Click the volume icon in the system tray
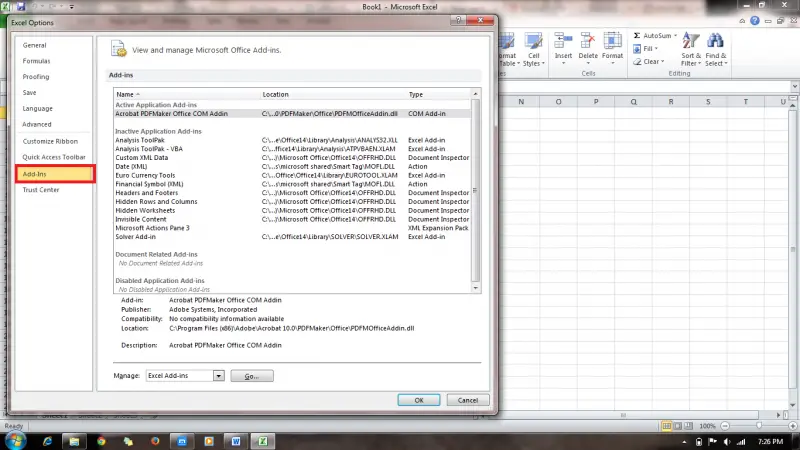Viewport: 800px width, 450px height. tap(727, 442)
